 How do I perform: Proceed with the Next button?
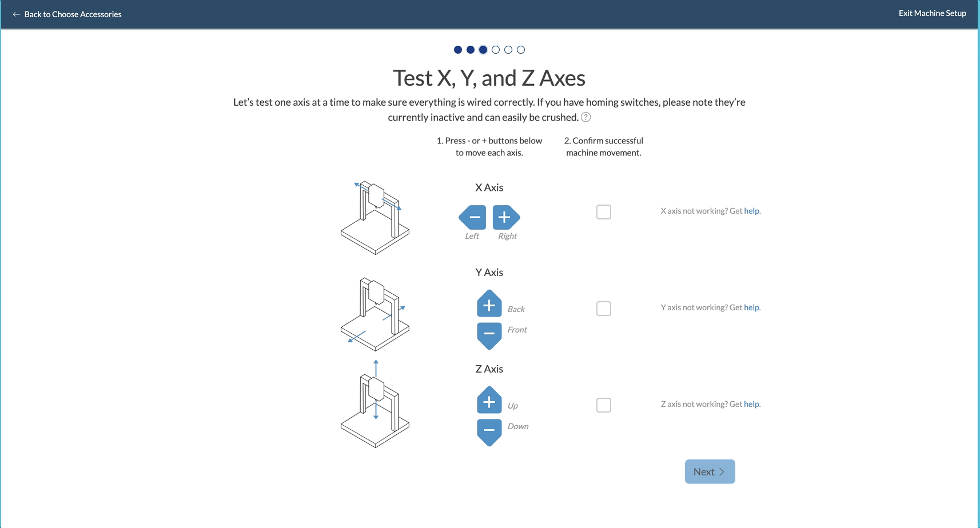point(710,472)
